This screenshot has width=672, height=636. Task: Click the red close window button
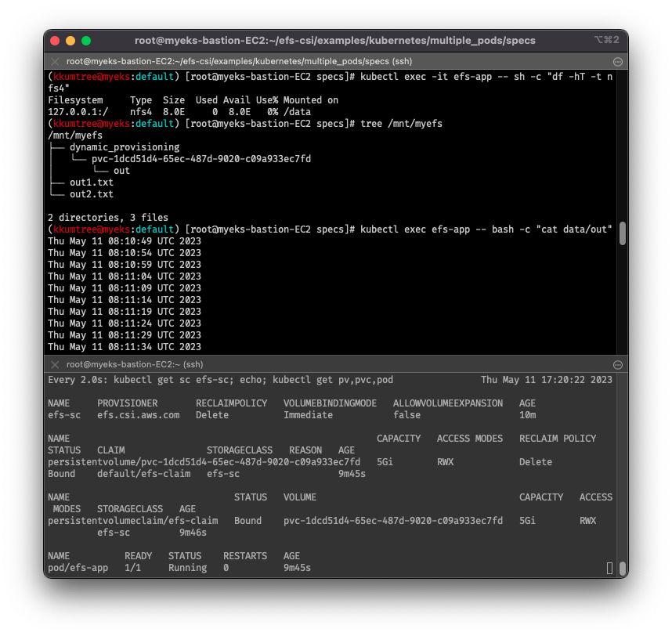point(55,41)
